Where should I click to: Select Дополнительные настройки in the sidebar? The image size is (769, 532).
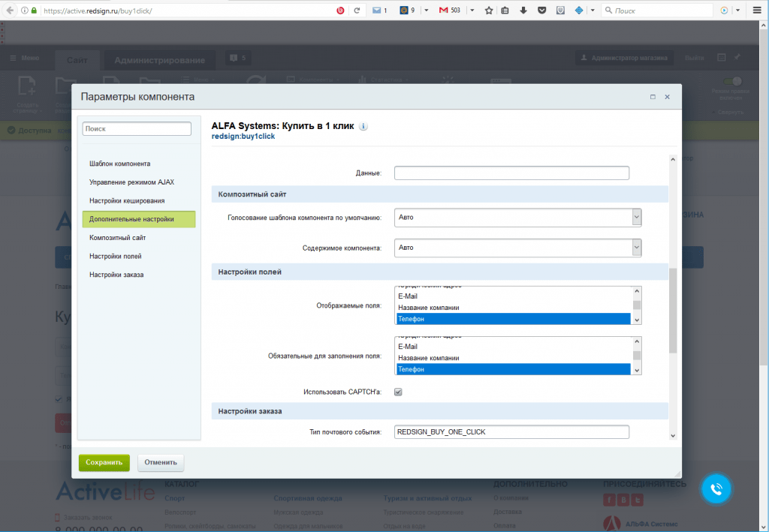139,219
